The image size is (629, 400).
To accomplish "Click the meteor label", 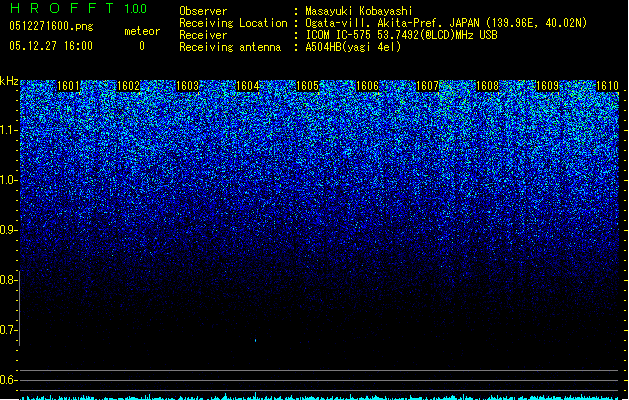I will point(142,31).
